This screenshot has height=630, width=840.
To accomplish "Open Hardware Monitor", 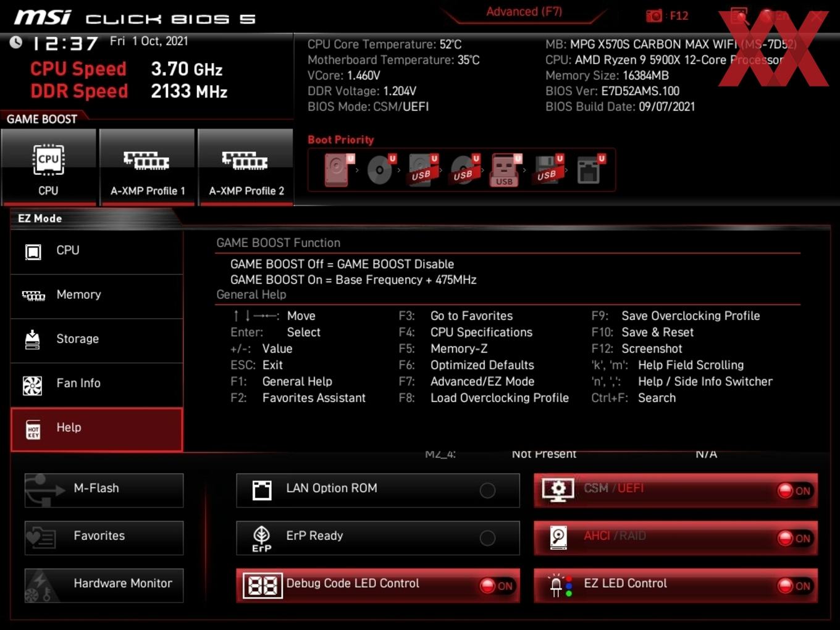I will [x=104, y=585].
